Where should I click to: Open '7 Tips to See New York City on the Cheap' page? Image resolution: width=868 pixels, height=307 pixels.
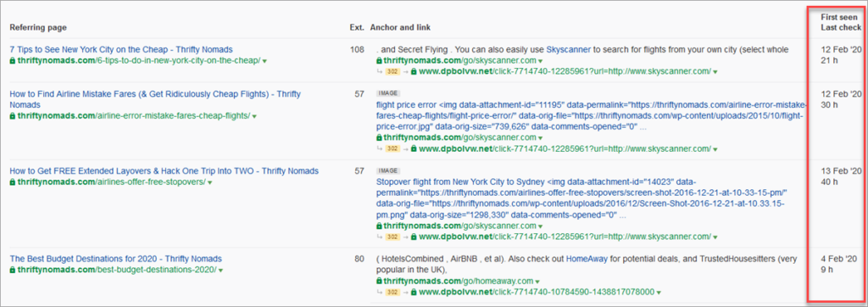coord(121,49)
